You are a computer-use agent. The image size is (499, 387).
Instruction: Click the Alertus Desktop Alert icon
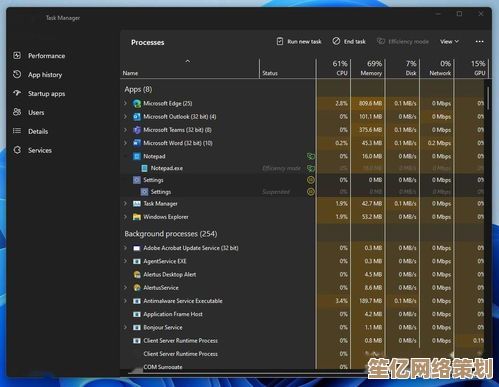click(x=137, y=275)
